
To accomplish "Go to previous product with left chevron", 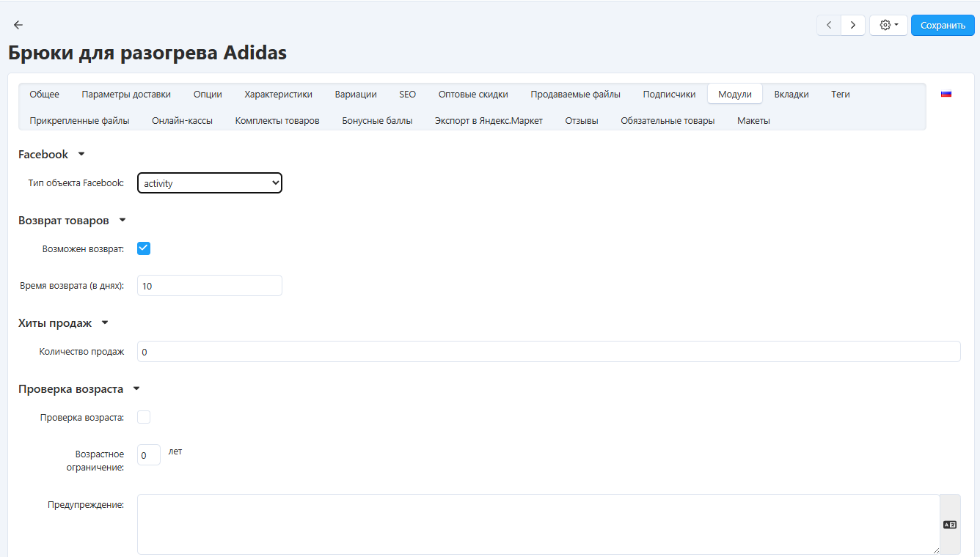I will [829, 25].
